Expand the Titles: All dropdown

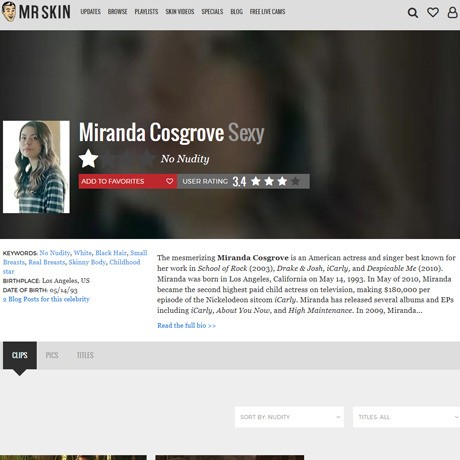click(406, 417)
